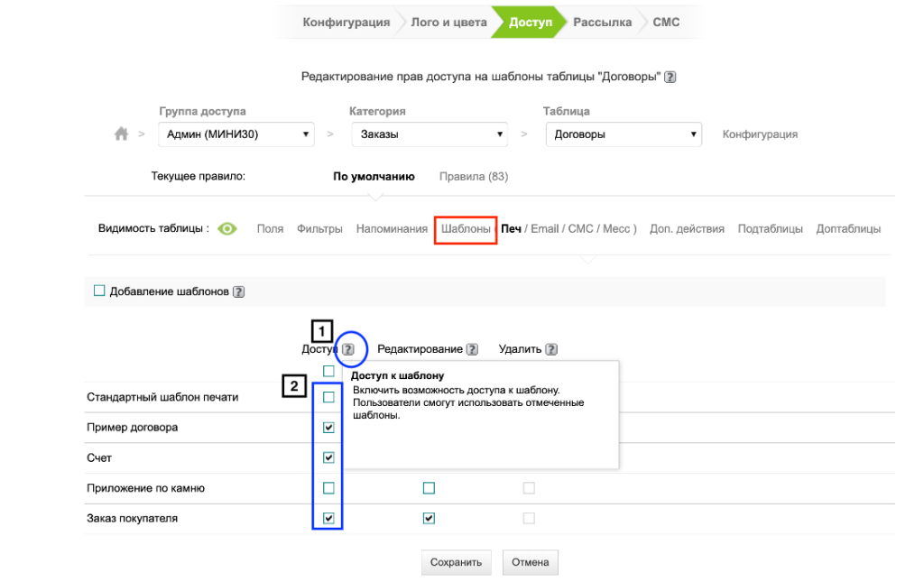The image size is (924, 582).
Task: Open the Категория dropdown showing Заказы
Action: pos(431,134)
